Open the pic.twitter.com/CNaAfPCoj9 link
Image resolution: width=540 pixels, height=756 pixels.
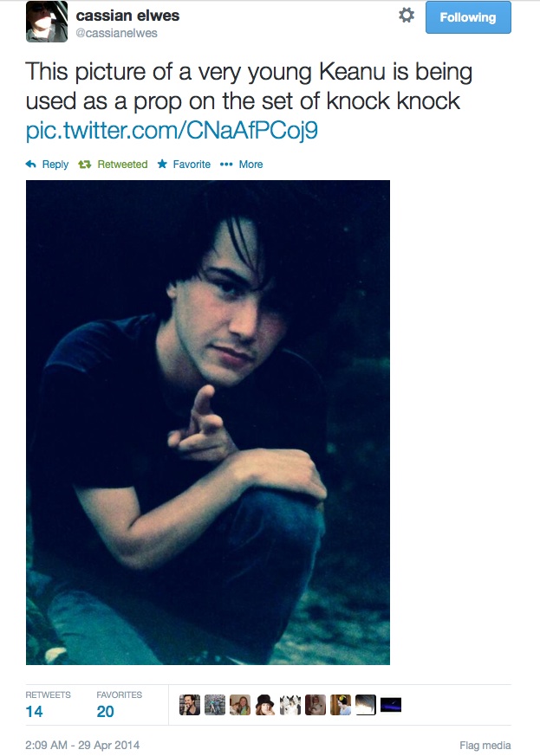point(178,132)
